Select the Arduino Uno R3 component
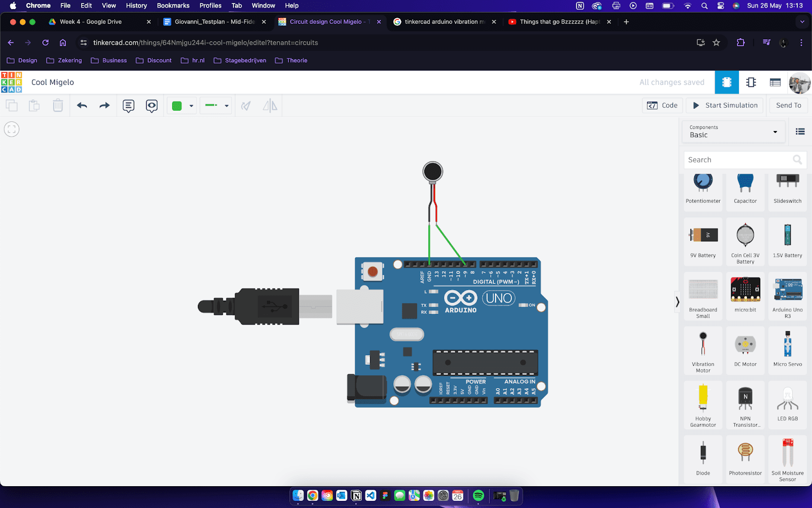Viewport: 812px width, 508px height. click(x=788, y=296)
